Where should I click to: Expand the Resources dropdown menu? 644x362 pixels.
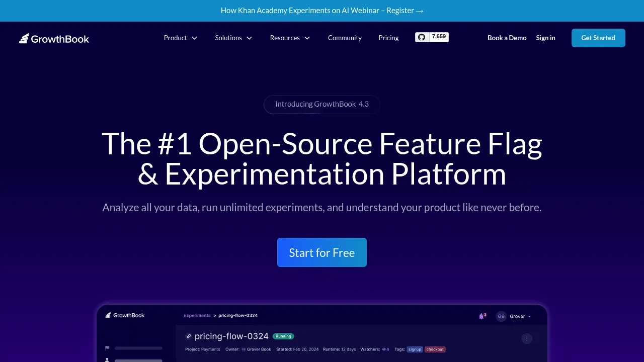click(x=290, y=38)
